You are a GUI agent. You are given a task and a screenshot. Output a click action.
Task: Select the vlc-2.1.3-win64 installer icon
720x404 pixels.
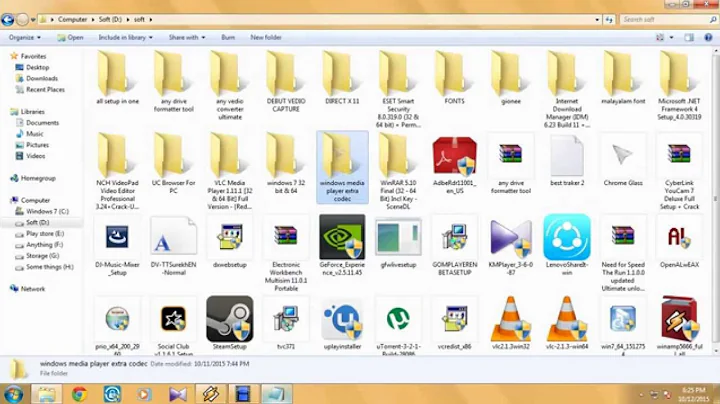[567, 319]
